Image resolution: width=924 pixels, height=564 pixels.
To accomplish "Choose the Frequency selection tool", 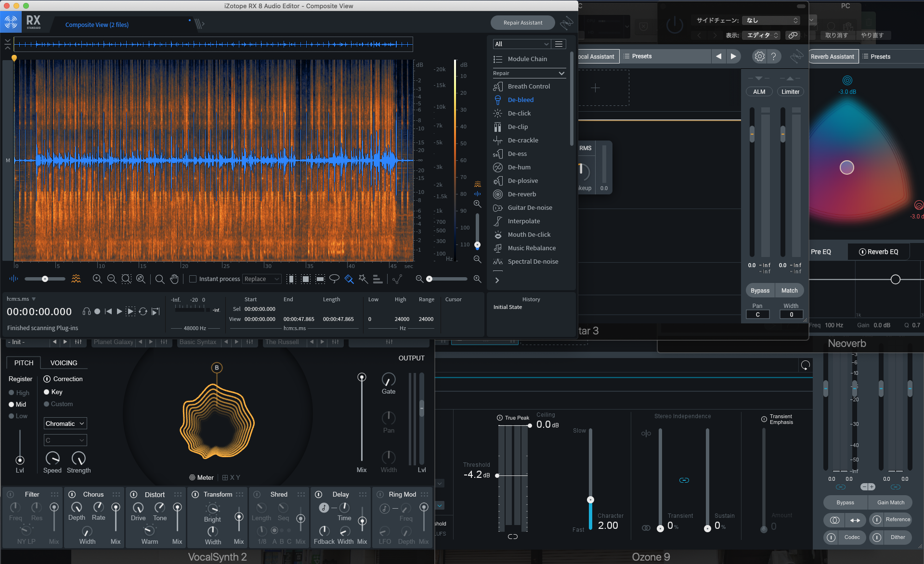I will (320, 279).
